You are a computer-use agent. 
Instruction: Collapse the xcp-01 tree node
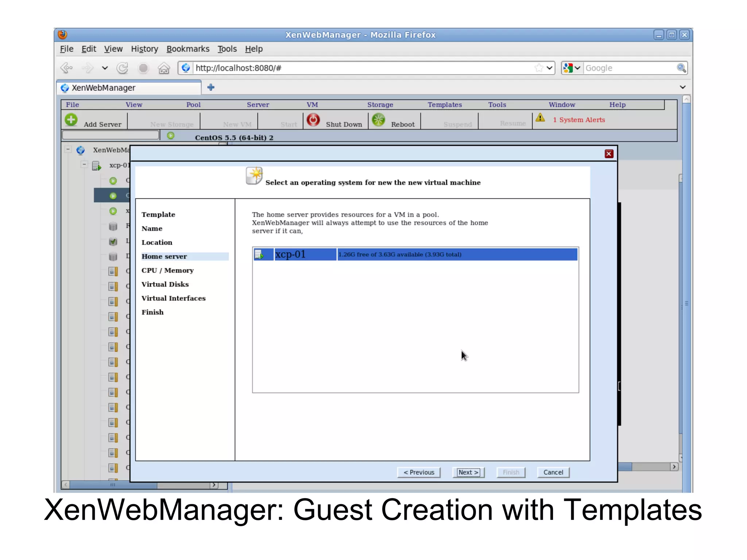[x=84, y=164]
